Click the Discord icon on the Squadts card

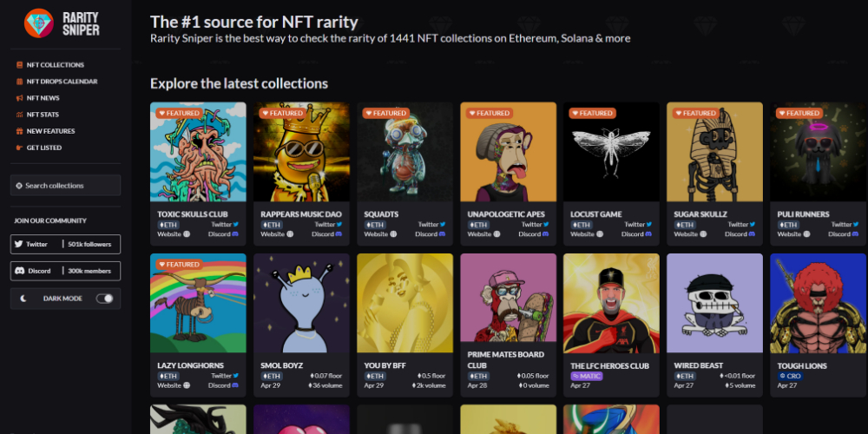[443, 234]
